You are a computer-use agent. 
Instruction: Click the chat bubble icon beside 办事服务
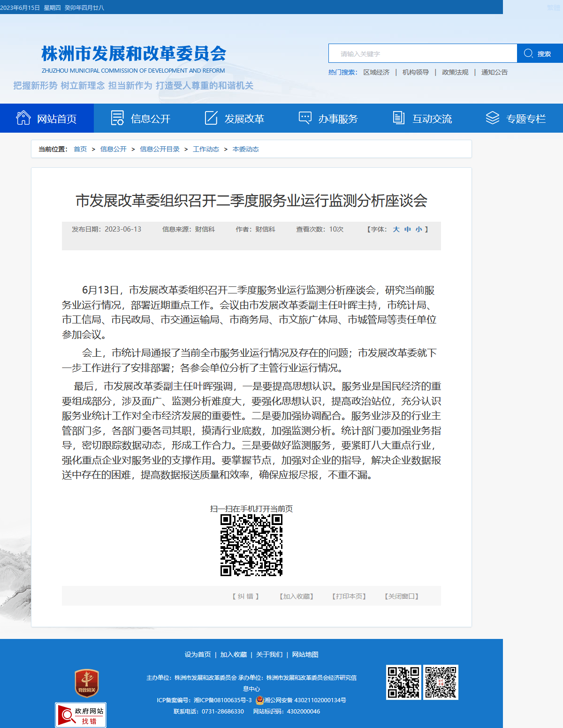305,118
